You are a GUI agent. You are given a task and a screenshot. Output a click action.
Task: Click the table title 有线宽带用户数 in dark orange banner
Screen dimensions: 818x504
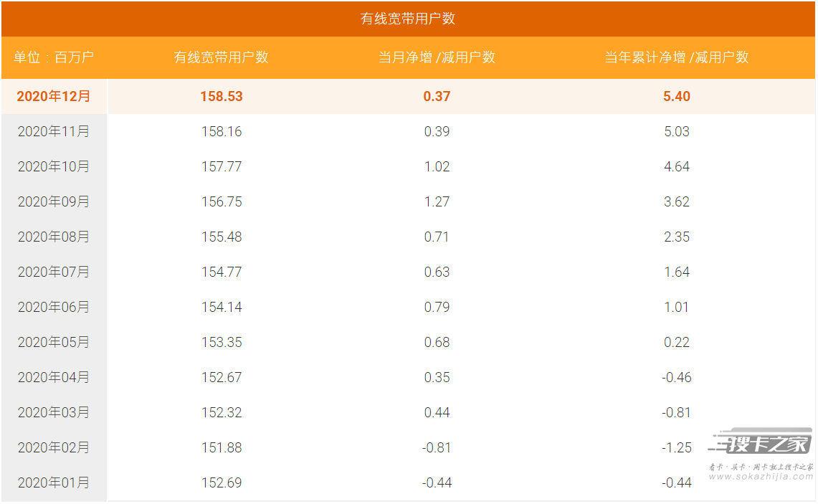[408, 19]
